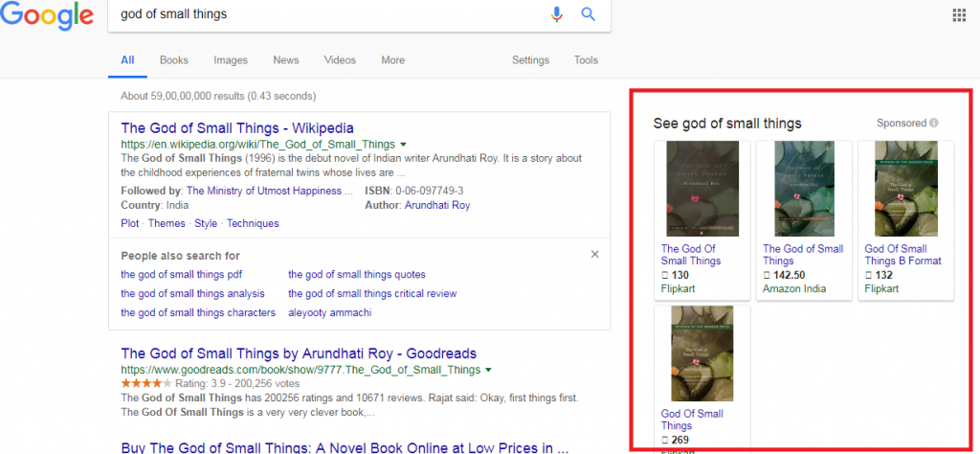
Task: Click the Amazon India seller text
Action: 794,288
